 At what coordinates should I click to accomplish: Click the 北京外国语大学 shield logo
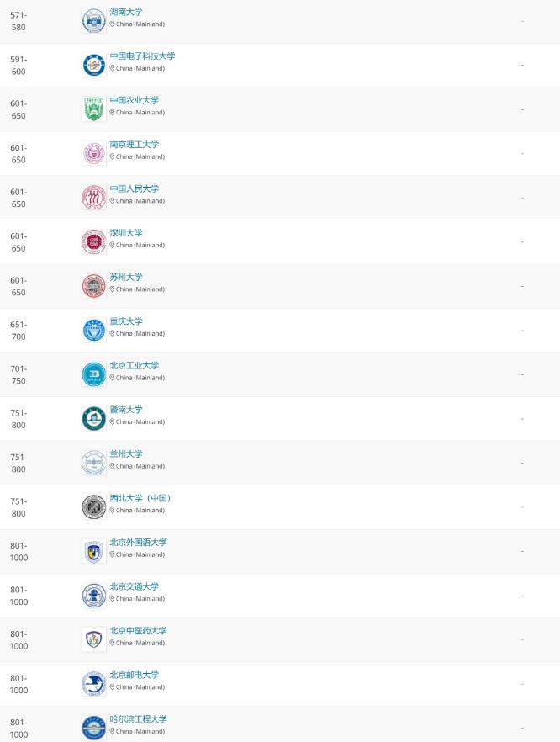(x=94, y=551)
